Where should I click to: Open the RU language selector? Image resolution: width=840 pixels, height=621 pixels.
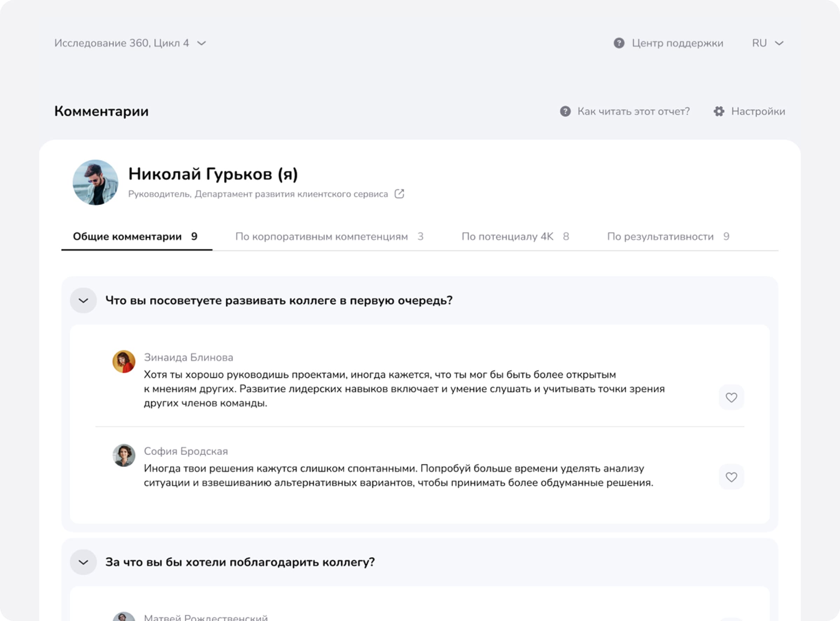pyautogui.click(x=768, y=43)
